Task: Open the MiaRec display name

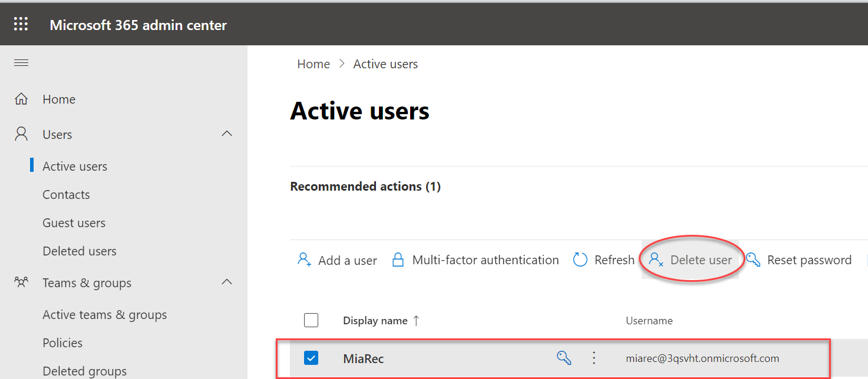Action: [x=364, y=358]
